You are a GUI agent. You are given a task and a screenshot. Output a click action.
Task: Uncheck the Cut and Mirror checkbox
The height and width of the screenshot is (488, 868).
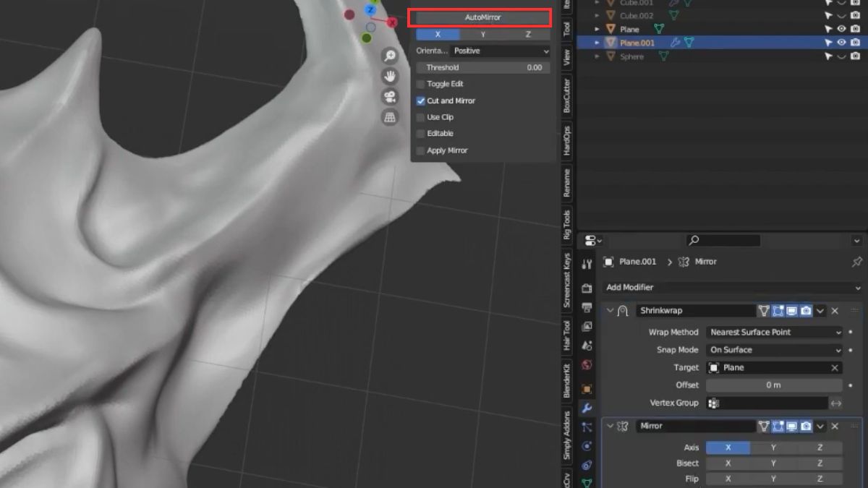tap(421, 101)
